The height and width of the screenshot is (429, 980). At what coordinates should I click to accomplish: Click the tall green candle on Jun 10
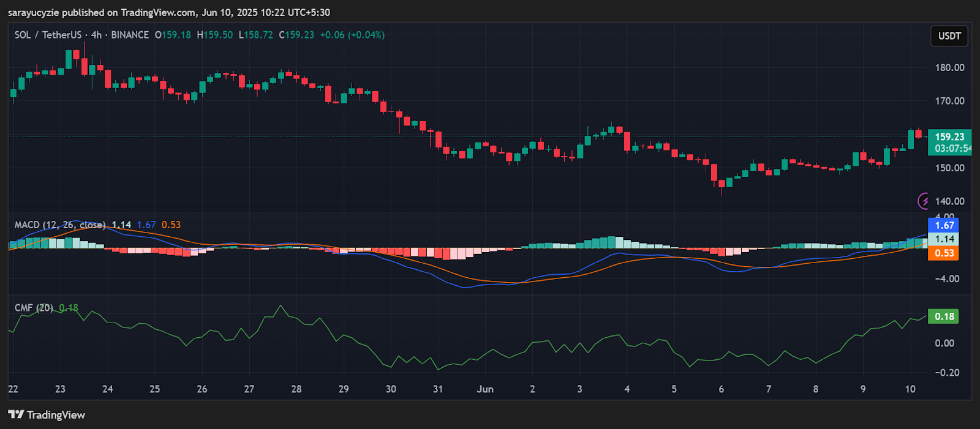(911, 140)
